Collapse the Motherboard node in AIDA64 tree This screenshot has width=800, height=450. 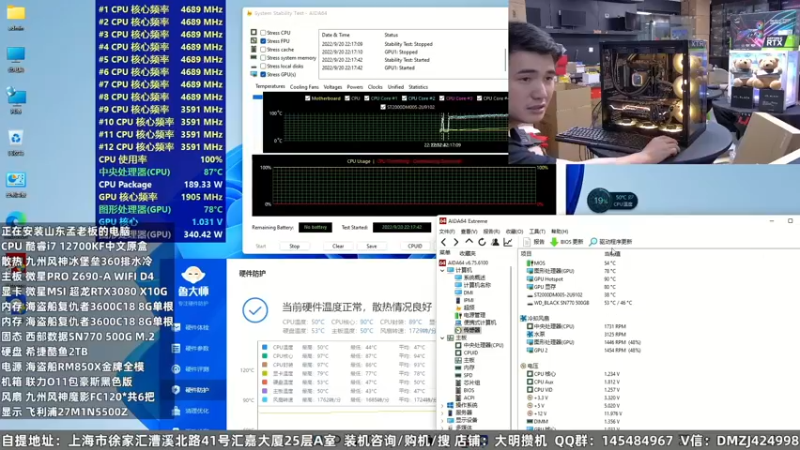442,338
